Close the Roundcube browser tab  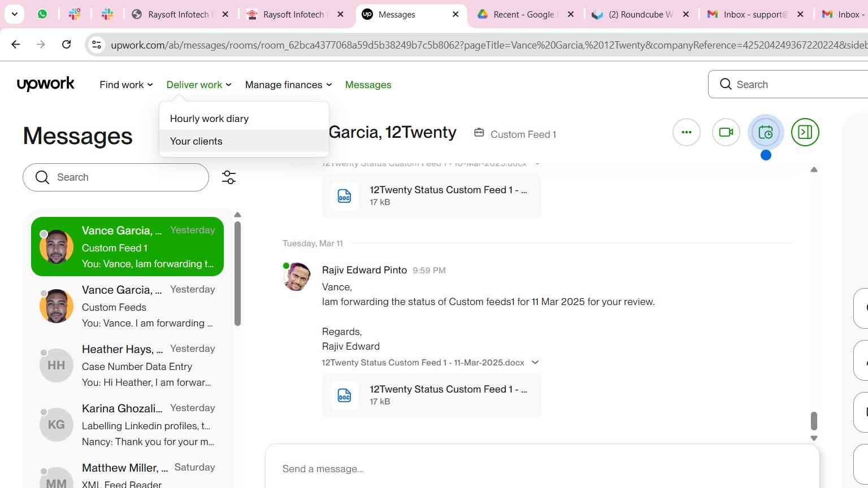686,14
